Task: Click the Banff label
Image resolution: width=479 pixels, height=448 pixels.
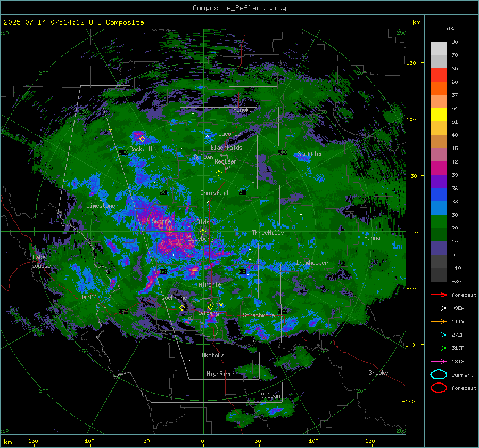Action: (x=88, y=297)
